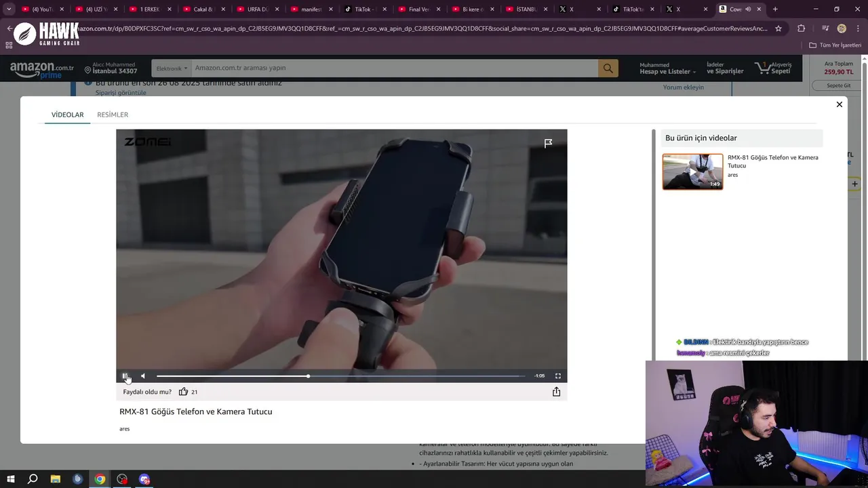Viewport: 868px width, 488px height.
Task: Switch to the RESİMLER tab
Action: pos(113,115)
